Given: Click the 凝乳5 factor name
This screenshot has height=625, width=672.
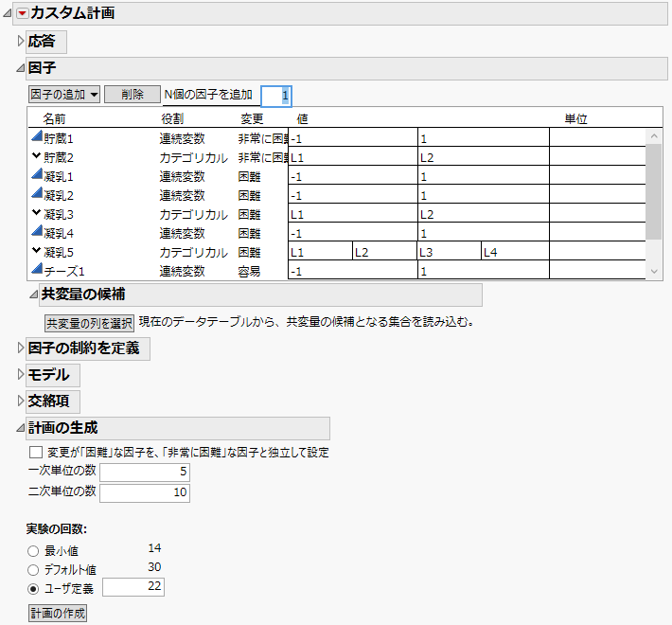Looking at the screenshot, I should tap(59, 252).
